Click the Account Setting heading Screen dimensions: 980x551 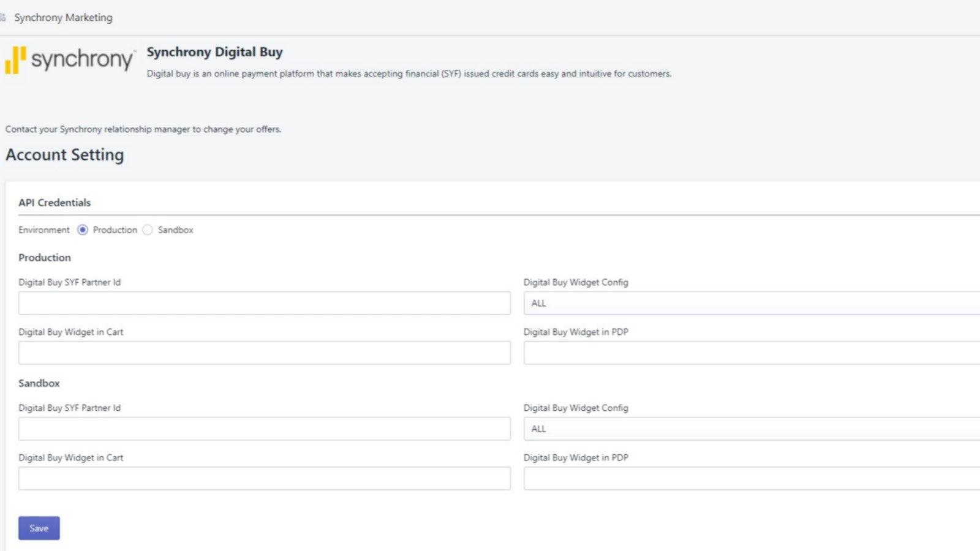(64, 155)
